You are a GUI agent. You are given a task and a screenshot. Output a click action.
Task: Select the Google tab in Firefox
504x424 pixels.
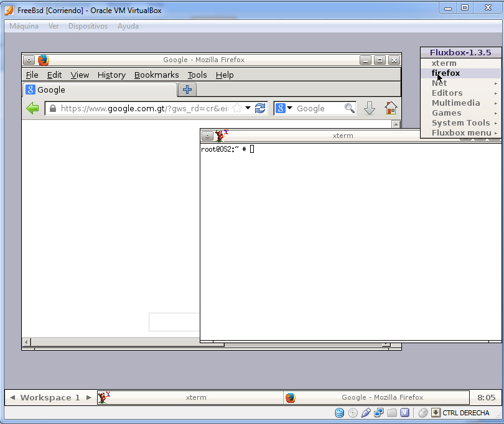coord(100,90)
